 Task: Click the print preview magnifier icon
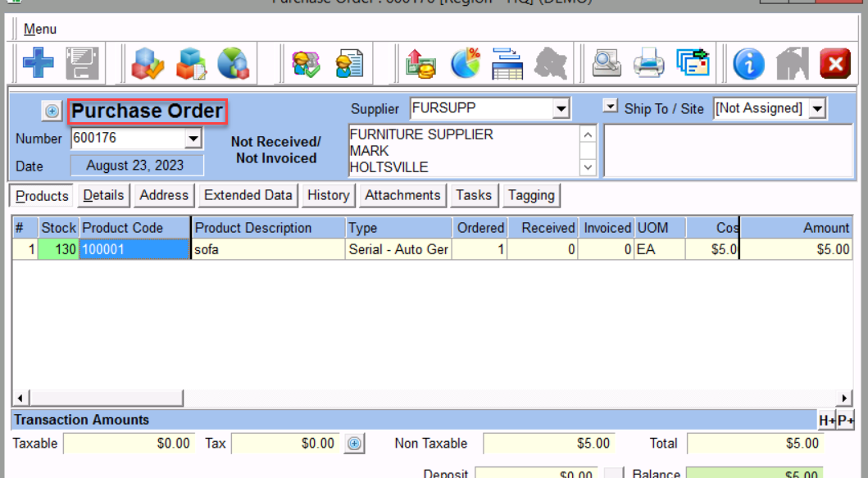pos(607,63)
